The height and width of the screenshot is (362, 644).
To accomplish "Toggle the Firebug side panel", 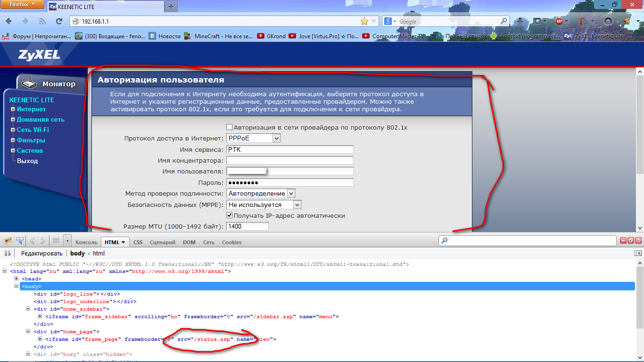I will [x=638, y=253].
